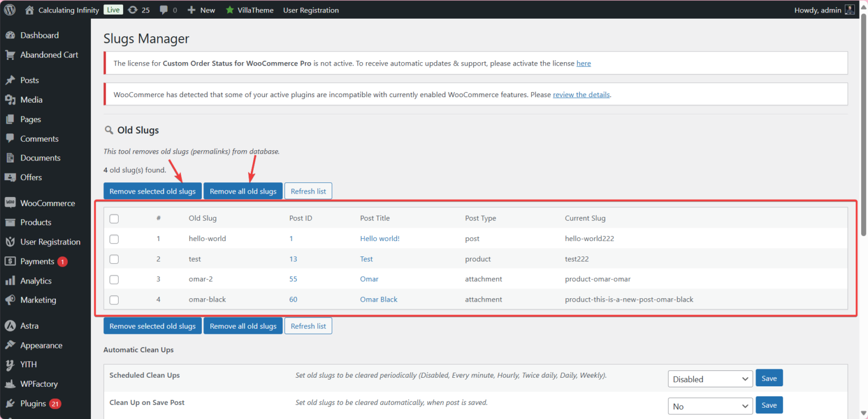Open Analytics via its bar chart icon
868x419 pixels.
(x=10, y=281)
